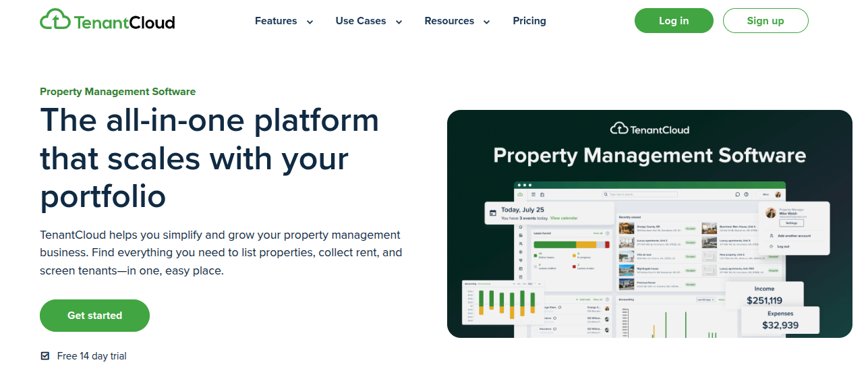This screenshot has height=379, width=868.
Task: Go to the Pricing page
Action: [529, 21]
